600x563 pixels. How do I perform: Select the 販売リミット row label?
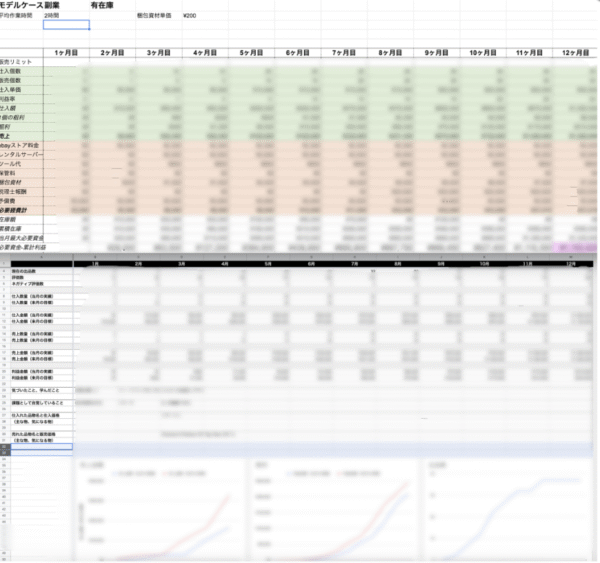pyautogui.click(x=19, y=63)
